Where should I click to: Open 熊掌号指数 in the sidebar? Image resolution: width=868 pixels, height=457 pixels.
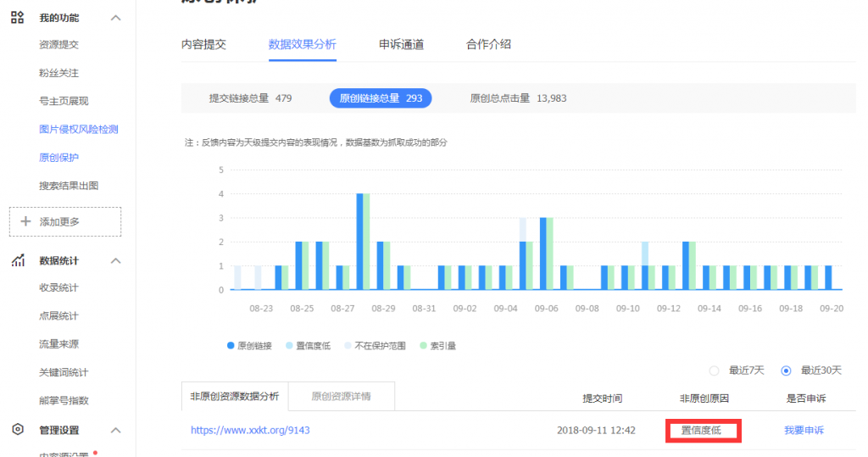[64, 400]
